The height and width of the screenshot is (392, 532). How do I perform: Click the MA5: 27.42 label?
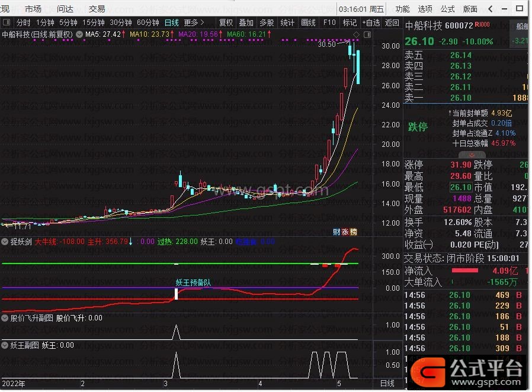[x=105, y=34]
